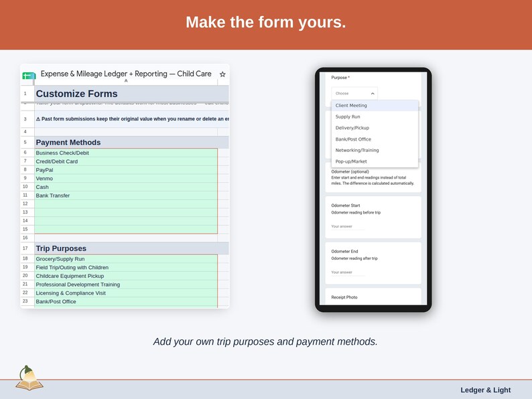Click the Odometer End answer field
This screenshot has height=399, width=532.
click(x=348, y=272)
